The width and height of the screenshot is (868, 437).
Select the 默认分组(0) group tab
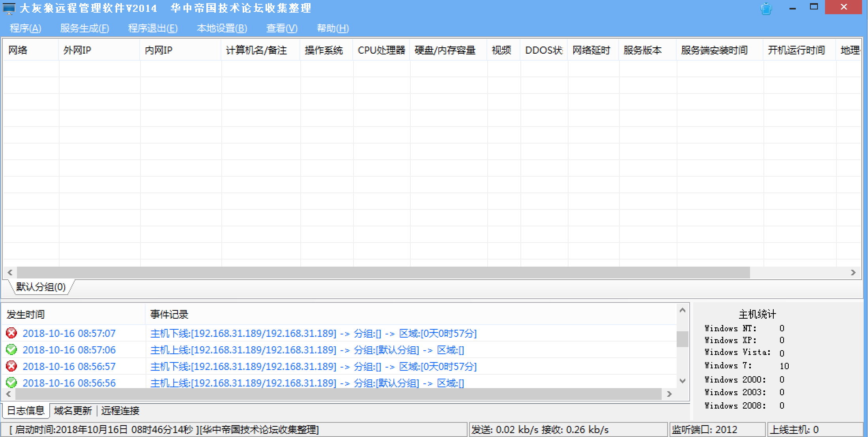point(41,287)
